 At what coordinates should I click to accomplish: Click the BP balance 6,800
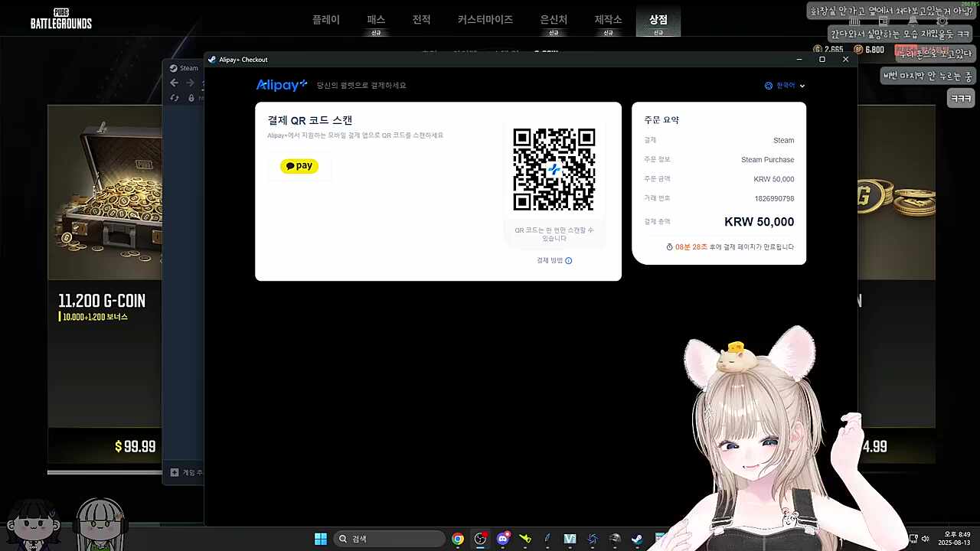(869, 50)
